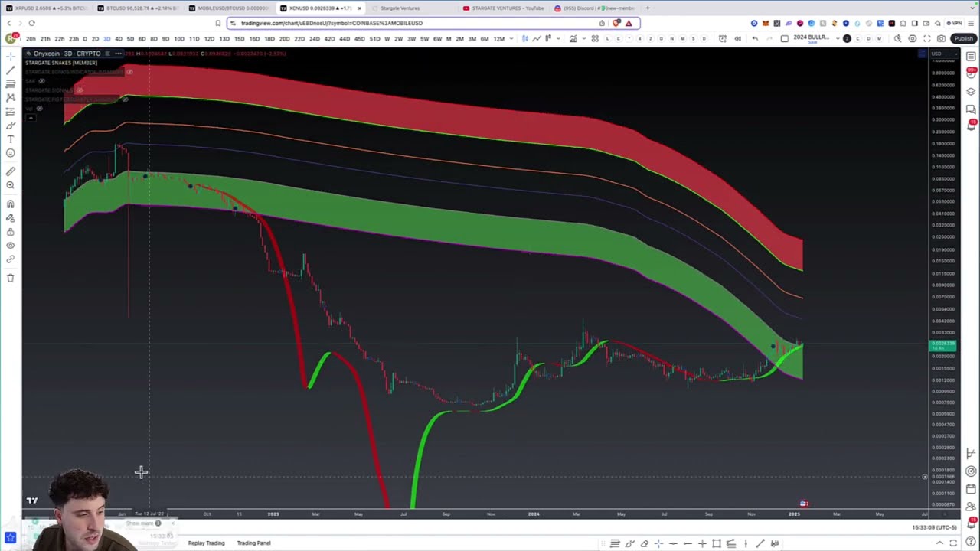Select the trend line drawing tool
The width and height of the screenshot is (980, 551).
10,70
